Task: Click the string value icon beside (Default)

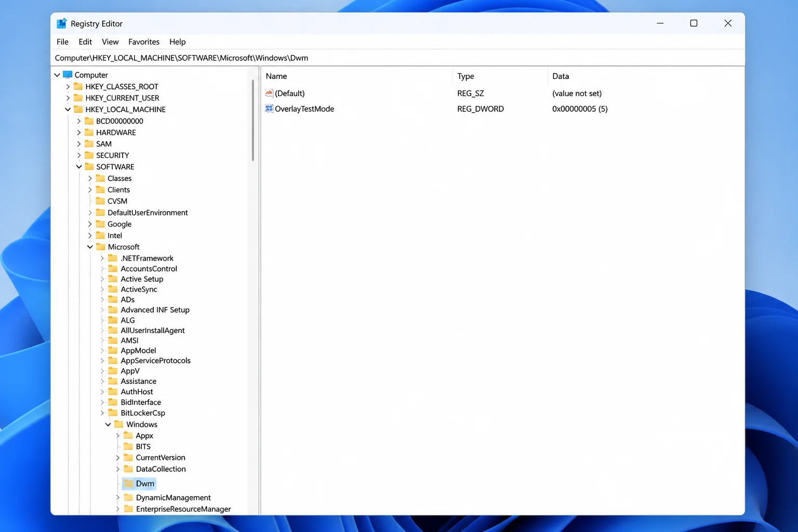Action: [x=269, y=93]
